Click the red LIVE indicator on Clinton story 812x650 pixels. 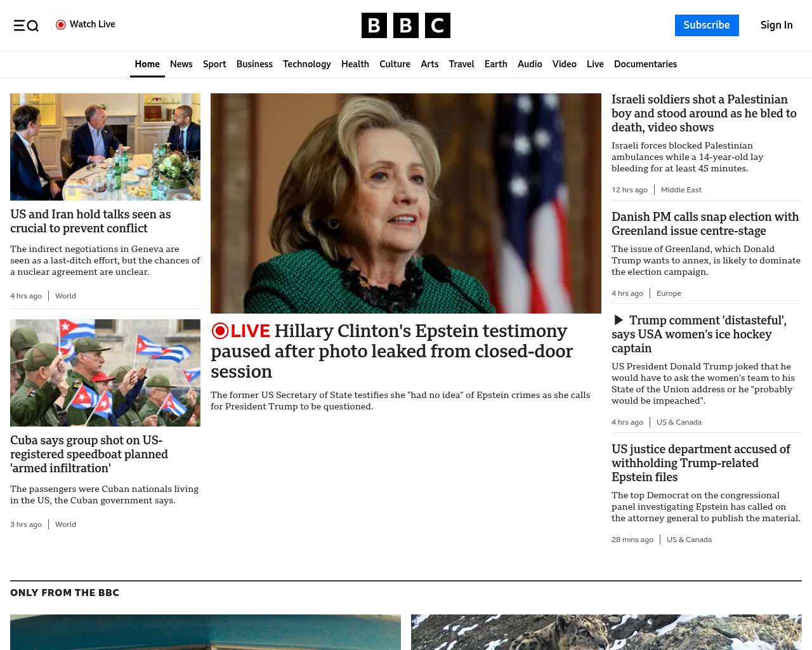point(240,331)
